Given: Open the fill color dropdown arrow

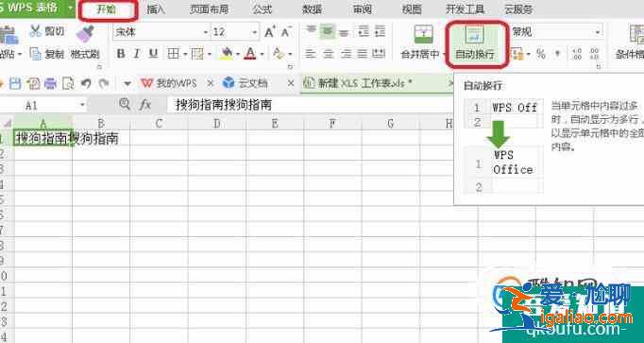Looking at the screenshot, I should point(237,54).
